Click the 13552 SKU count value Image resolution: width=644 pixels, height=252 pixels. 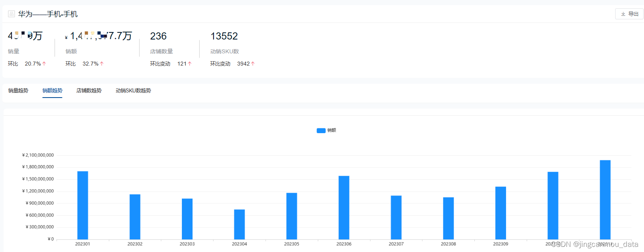click(224, 36)
